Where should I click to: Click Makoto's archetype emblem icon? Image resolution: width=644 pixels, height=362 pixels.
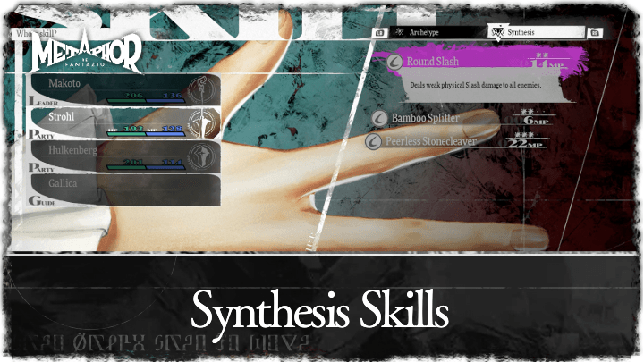[x=202, y=89]
